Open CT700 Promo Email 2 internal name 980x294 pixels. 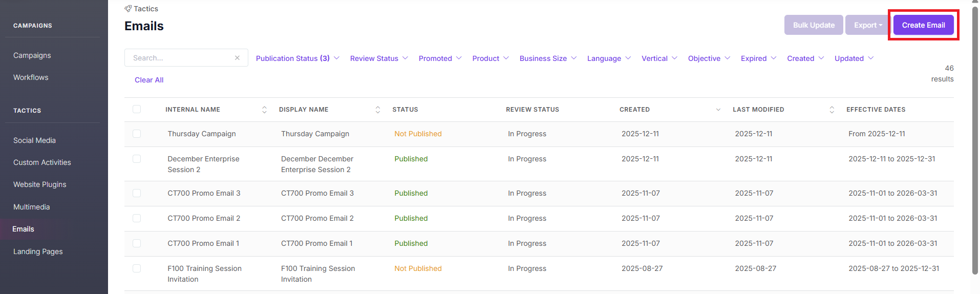(204, 218)
